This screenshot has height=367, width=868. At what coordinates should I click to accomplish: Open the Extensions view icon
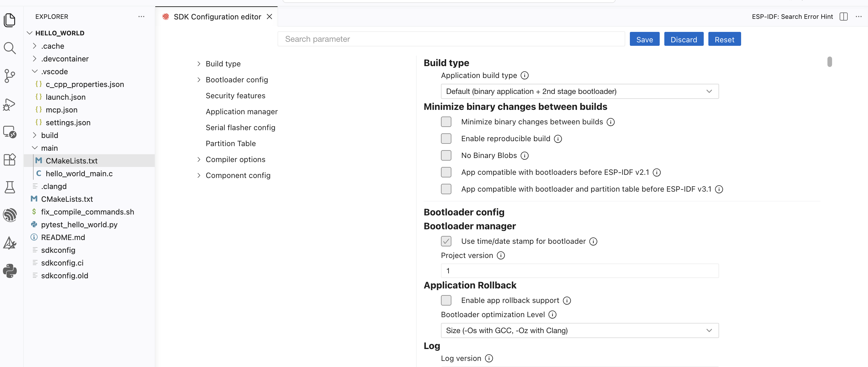pyautogui.click(x=10, y=159)
